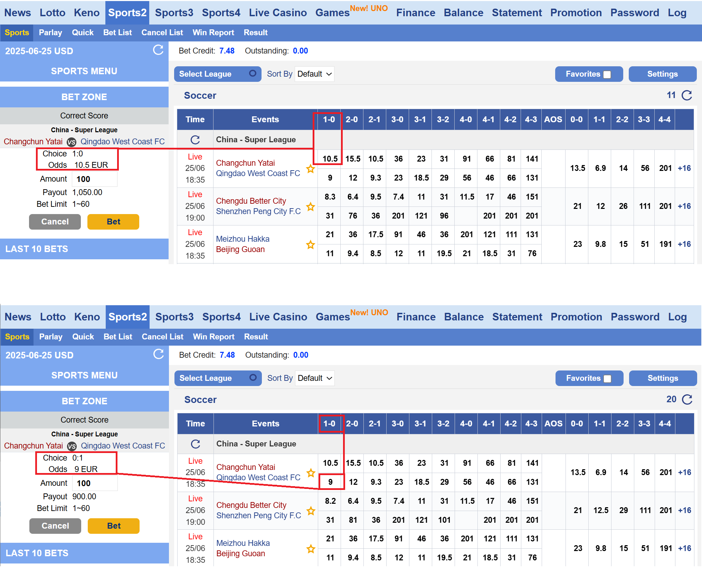The width and height of the screenshot is (702, 588).
Task: Click Amount field in bottom bet zone
Action: coord(95,483)
